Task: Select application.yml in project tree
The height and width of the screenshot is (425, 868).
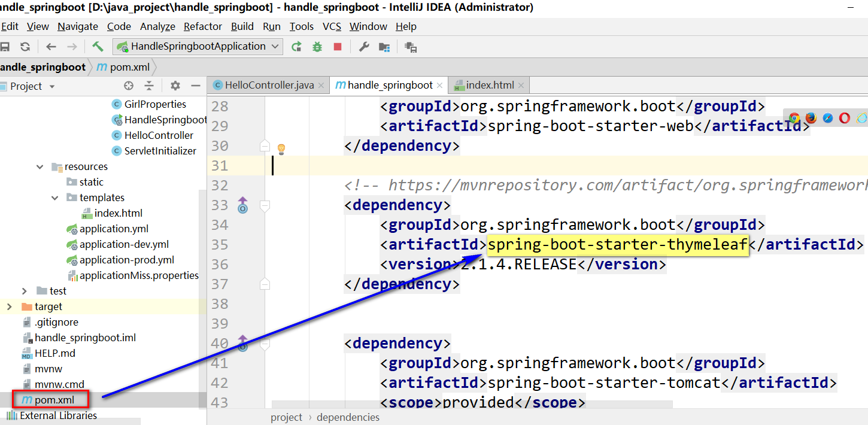Action: tap(108, 229)
